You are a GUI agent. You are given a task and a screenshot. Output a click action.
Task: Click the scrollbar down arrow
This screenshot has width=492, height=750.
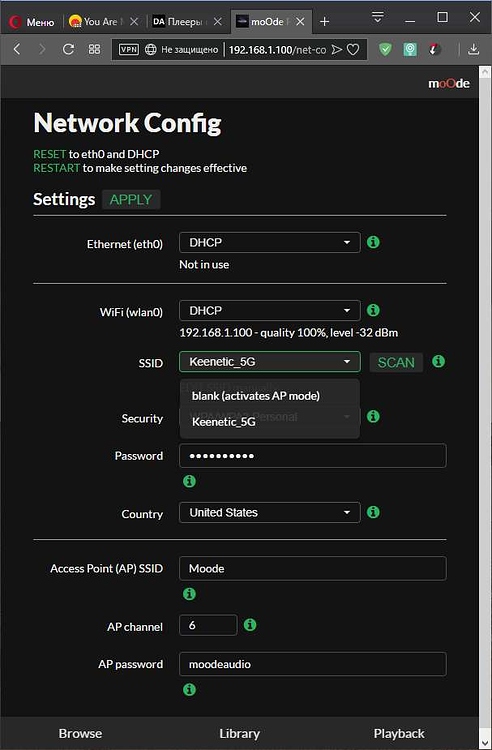click(485, 741)
